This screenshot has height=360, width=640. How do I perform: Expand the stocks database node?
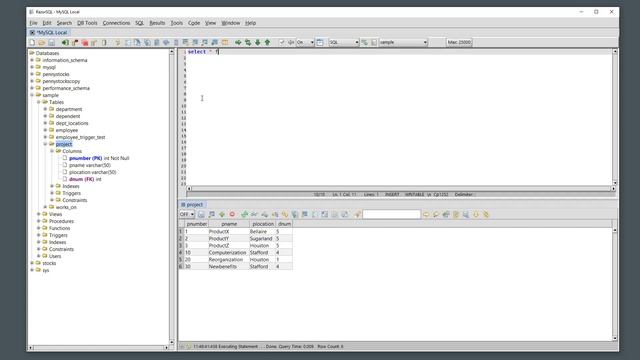coord(32,263)
